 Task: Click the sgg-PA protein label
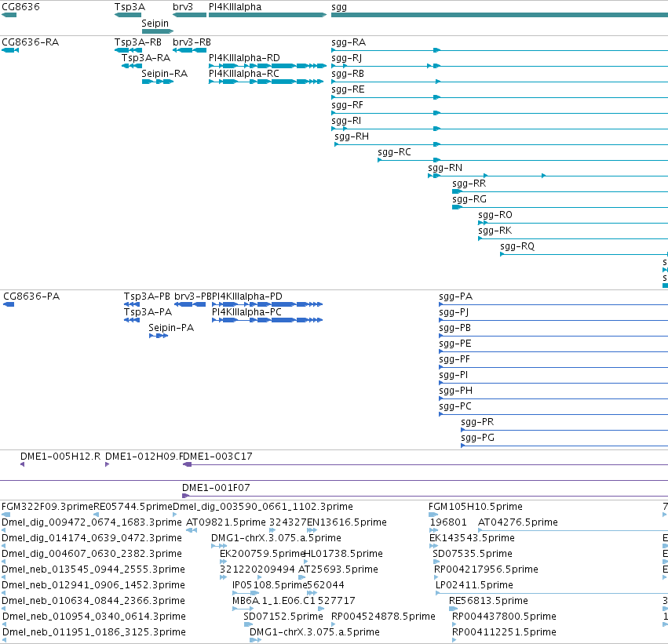(456, 297)
